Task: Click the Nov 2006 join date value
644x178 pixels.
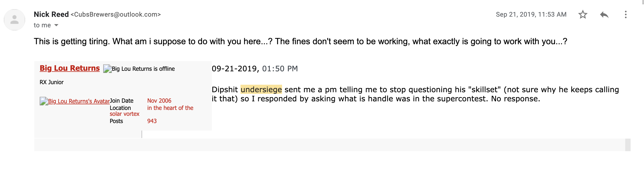Action: (x=159, y=101)
